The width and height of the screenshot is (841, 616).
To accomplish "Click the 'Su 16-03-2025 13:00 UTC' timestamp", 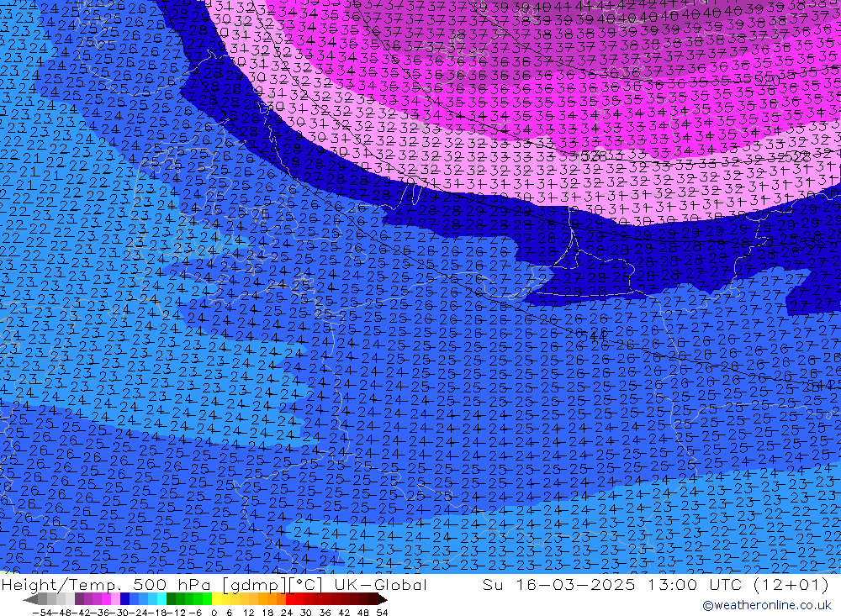I will (x=612, y=584).
